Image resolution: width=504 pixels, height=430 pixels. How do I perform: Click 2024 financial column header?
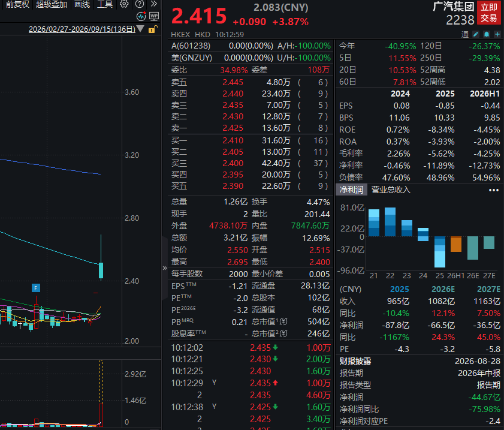click(400, 94)
